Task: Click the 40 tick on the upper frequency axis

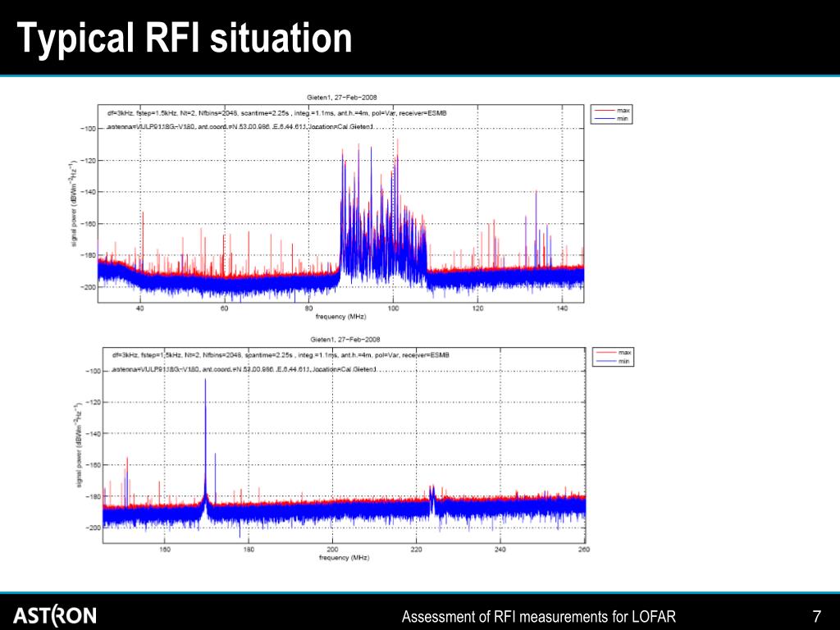Action: coord(140,308)
